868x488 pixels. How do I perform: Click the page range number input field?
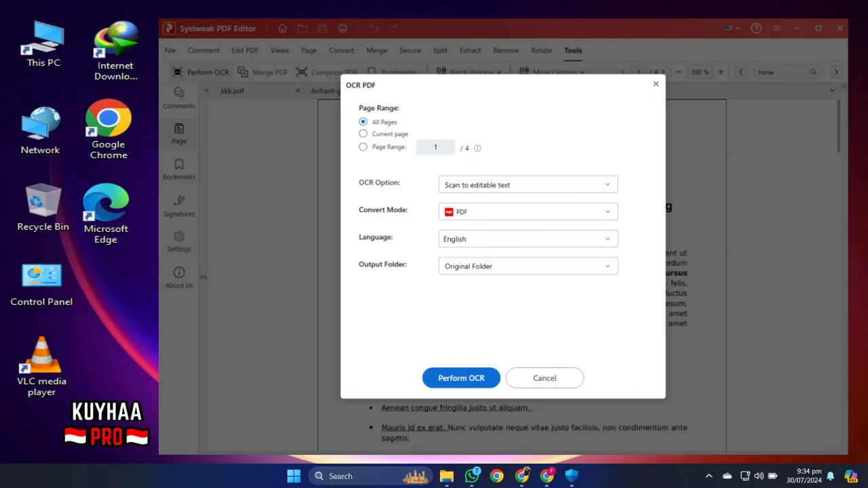435,147
